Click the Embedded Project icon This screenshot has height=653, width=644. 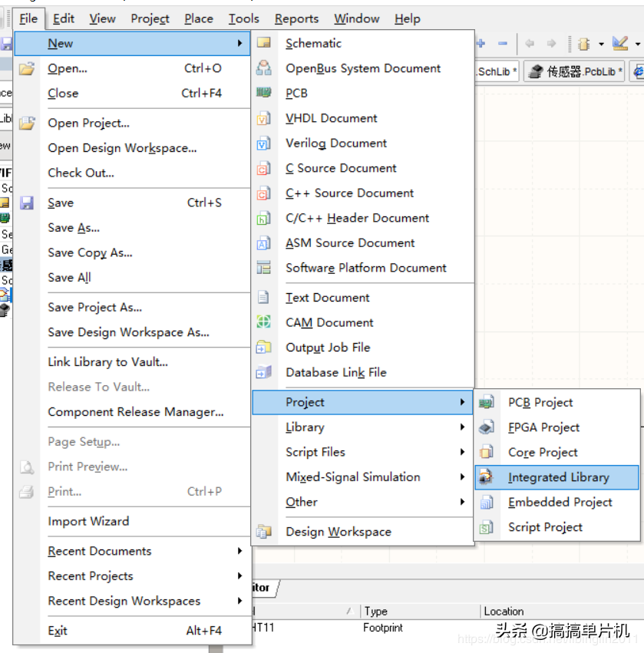tap(486, 502)
